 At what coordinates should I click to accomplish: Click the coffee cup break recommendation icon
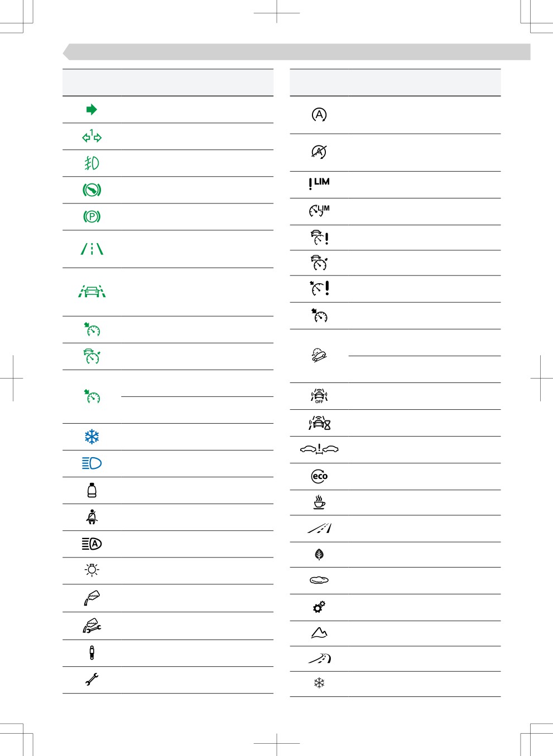tap(319, 502)
